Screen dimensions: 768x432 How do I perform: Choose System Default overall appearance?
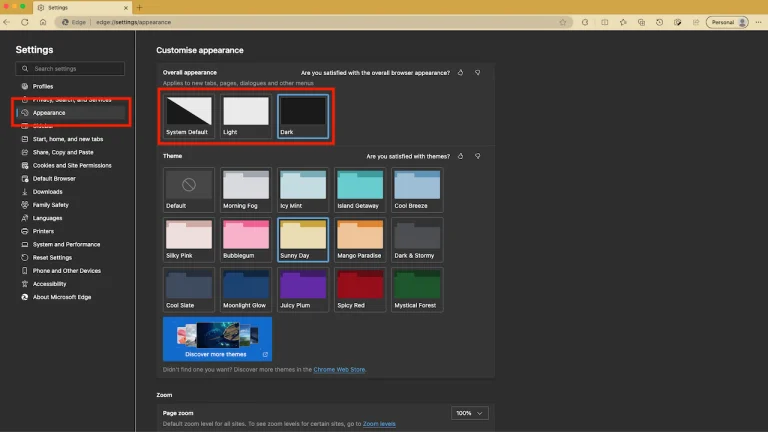(x=189, y=117)
